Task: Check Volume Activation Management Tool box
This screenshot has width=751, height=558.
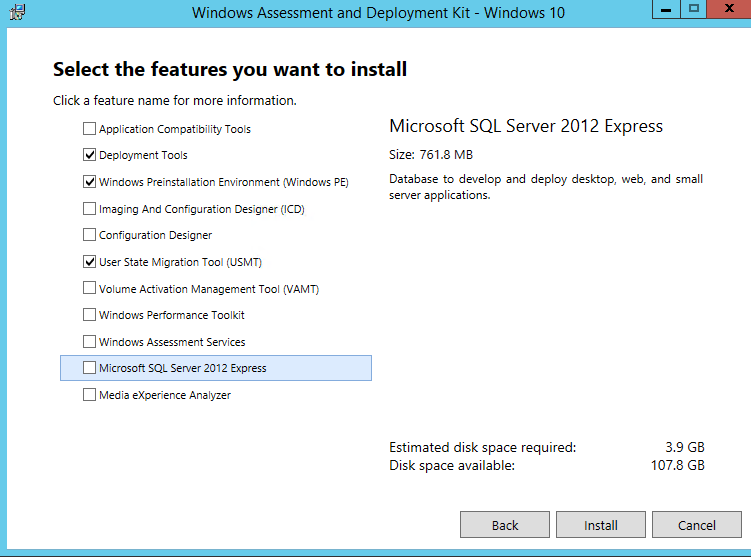Action: 89,288
